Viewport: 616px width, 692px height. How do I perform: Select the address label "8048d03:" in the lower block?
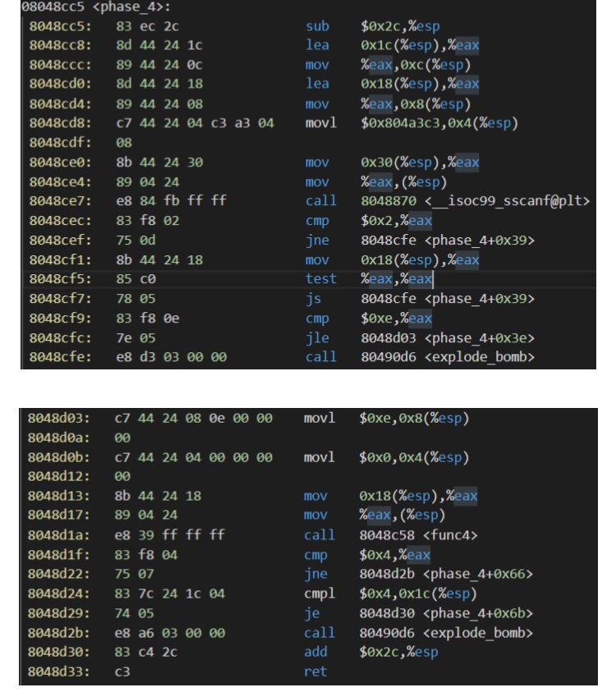point(59,419)
